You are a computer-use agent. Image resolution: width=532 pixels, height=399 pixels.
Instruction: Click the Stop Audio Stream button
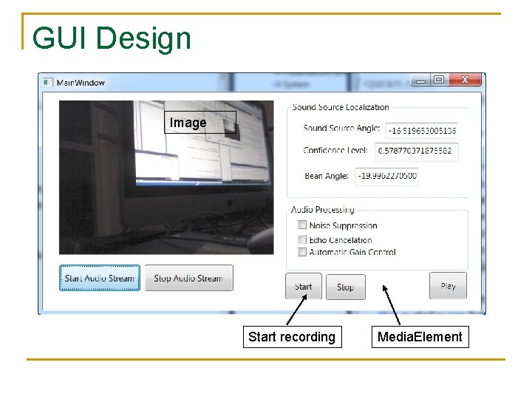coord(189,278)
